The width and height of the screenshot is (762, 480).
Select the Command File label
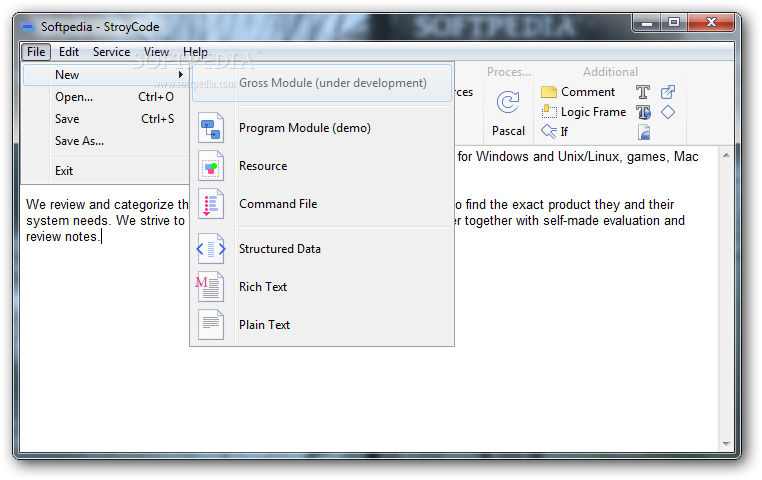tap(278, 204)
